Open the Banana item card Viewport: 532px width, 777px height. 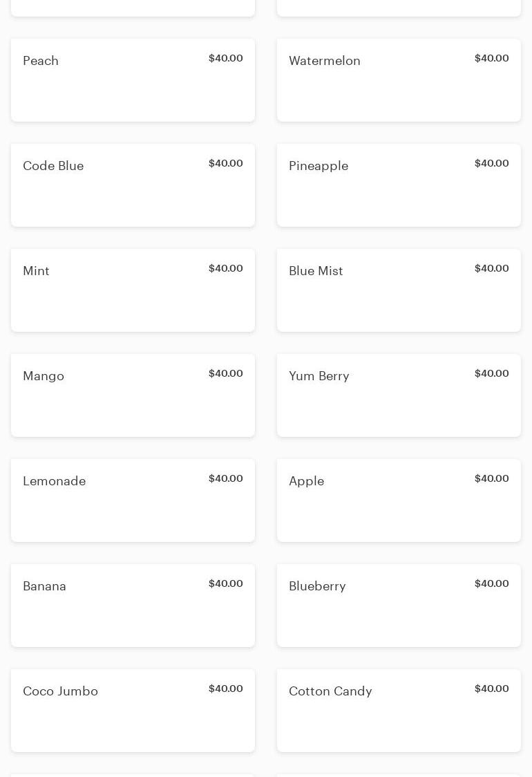[x=133, y=606]
